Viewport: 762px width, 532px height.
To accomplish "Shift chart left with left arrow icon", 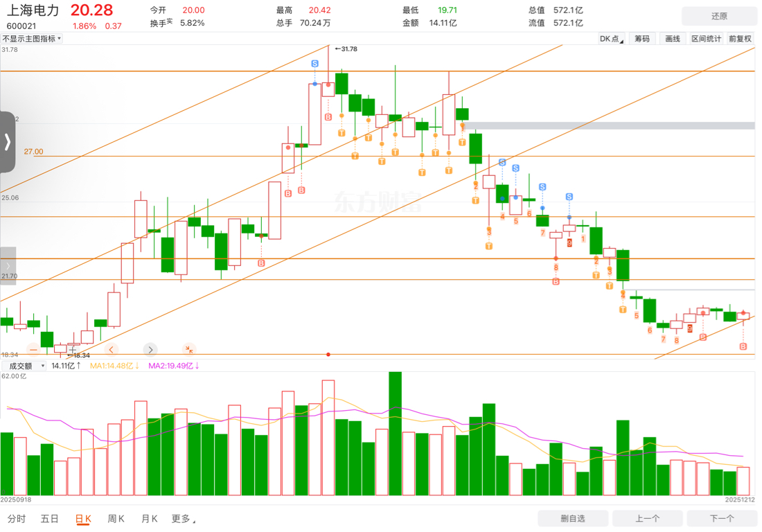I will (x=112, y=349).
